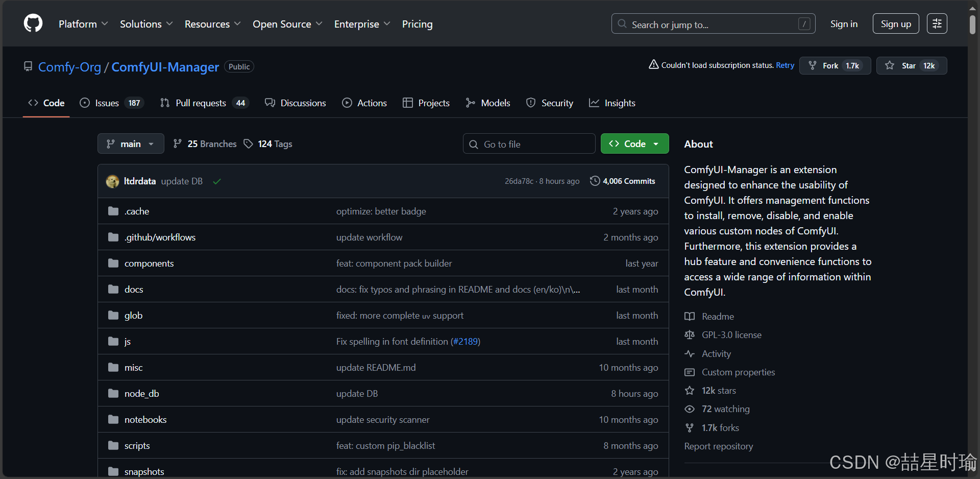
Task: Open the .github/workflows folder
Action: [x=160, y=237]
